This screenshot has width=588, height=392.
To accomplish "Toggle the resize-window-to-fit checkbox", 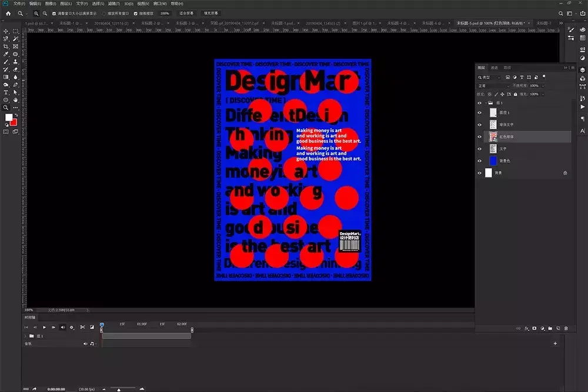I will click(55, 12).
